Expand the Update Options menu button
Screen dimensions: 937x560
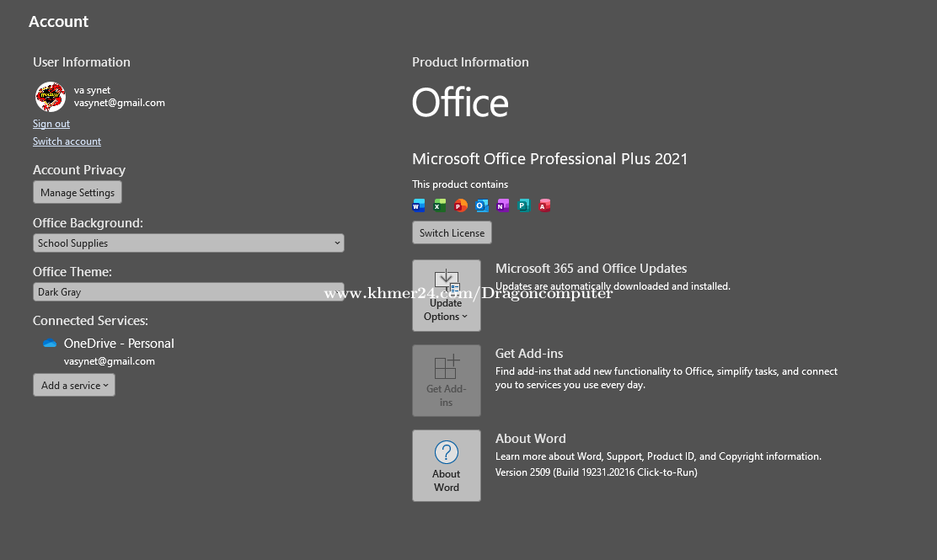click(x=446, y=296)
